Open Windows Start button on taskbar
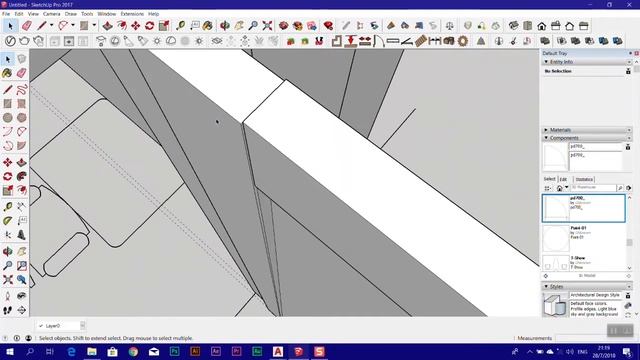The height and width of the screenshot is (360, 640). point(9,351)
